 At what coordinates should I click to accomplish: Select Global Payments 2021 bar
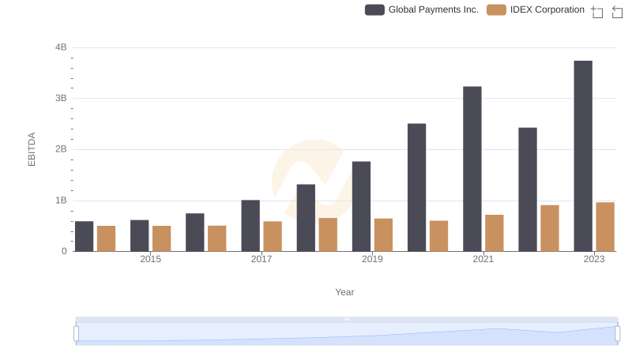[472, 169]
